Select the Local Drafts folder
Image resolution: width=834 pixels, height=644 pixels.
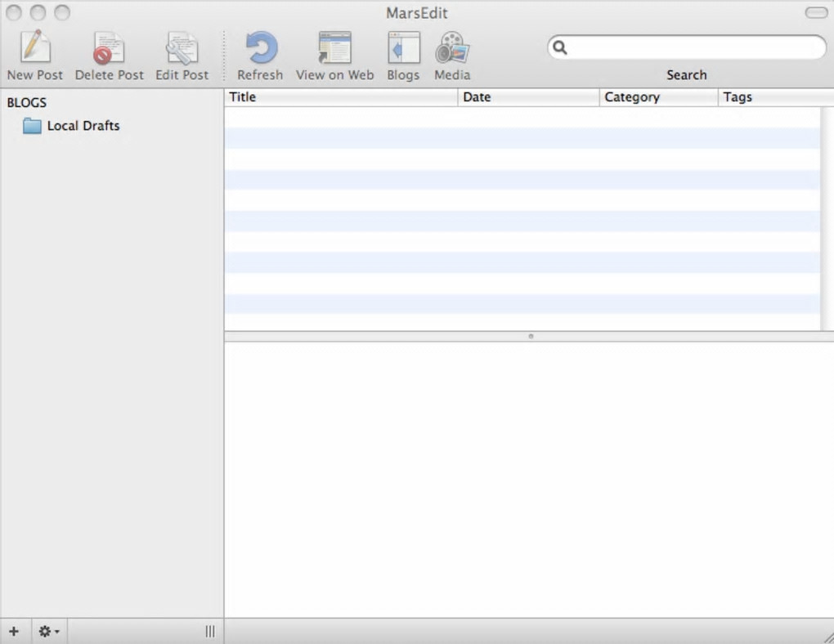(72, 126)
